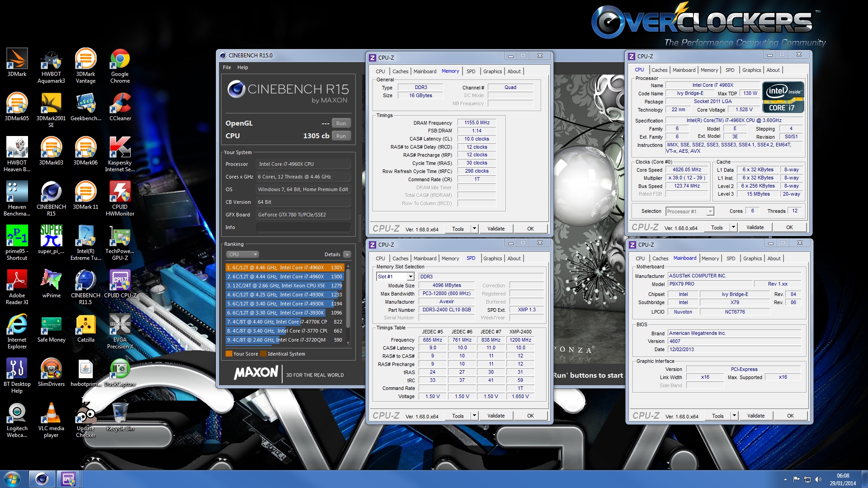Open CPUID CPU-Z desktop shortcut
Viewport: 868px width, 488px height.
pos(120,284)
